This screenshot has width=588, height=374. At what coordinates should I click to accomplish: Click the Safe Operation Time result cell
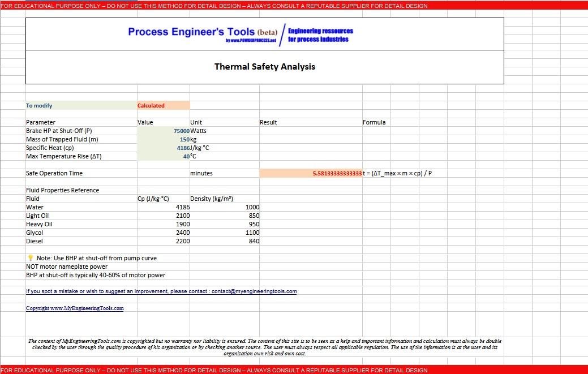310,173
